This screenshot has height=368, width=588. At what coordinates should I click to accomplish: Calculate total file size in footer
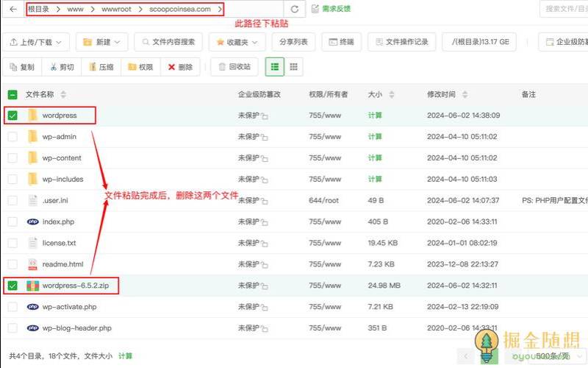pos(125,356)
